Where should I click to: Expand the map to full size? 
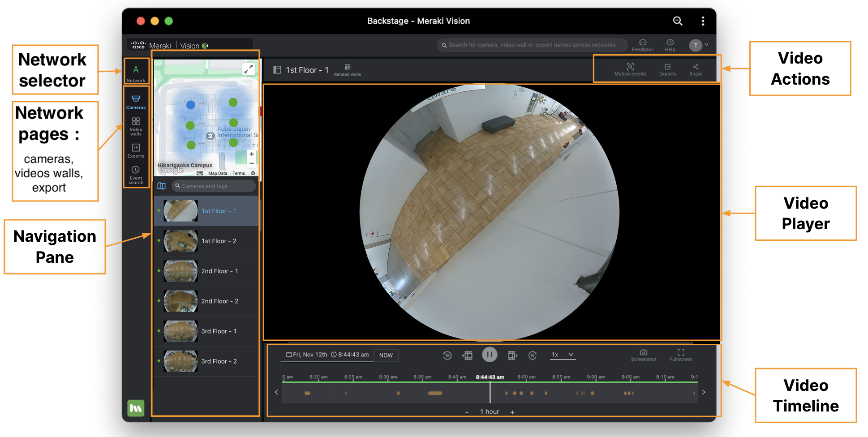[x=249, y=69]
